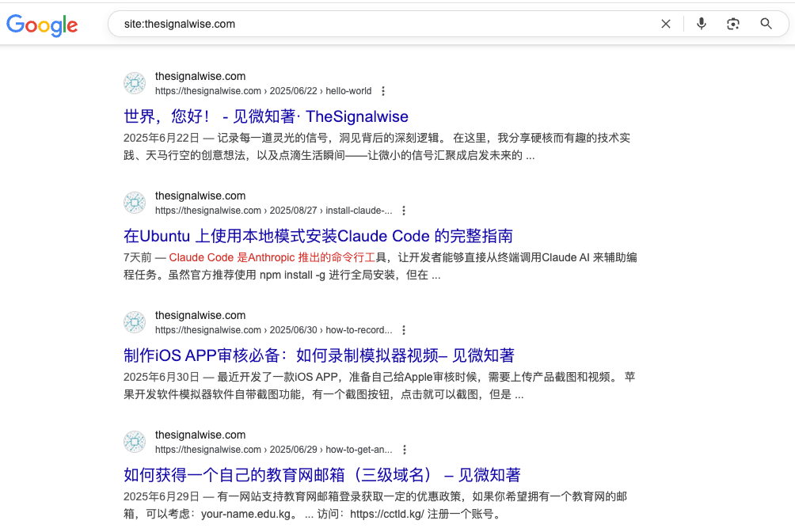Open more options for how-to-get-an result
This screenshot has height=532, width=795.
click(404, 450)
